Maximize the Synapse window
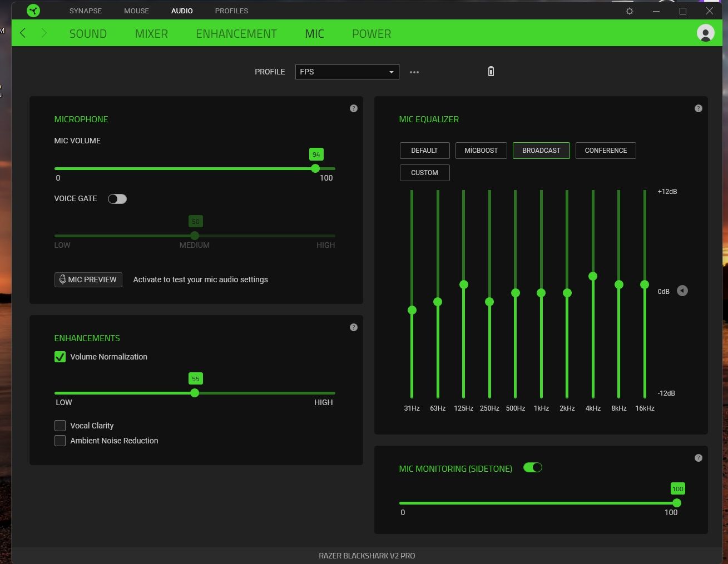 point(683,11)
